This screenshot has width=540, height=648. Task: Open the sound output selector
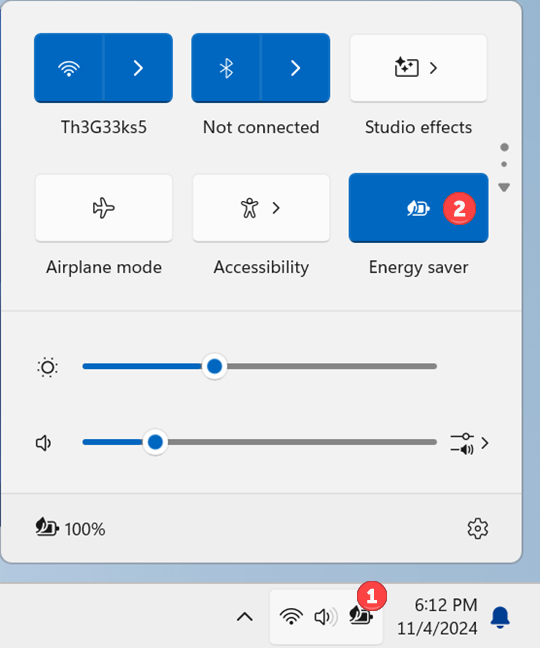point(469,443)
